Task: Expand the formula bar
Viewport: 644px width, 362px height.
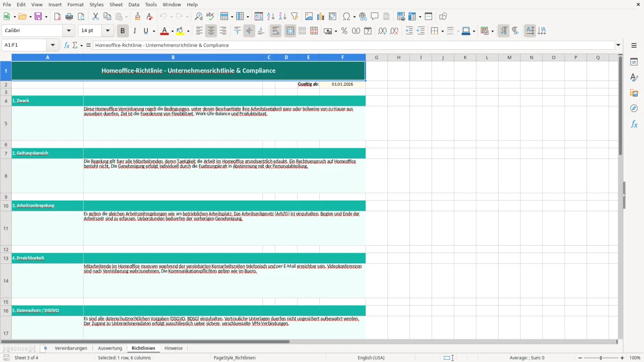Action: [618, 46]
